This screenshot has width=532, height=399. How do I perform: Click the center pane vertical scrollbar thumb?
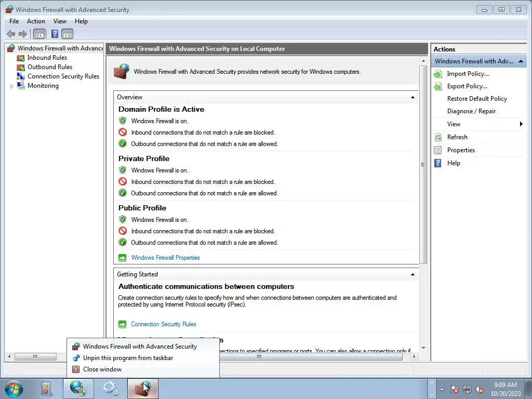pyautogui.click(x=423, y=165)
